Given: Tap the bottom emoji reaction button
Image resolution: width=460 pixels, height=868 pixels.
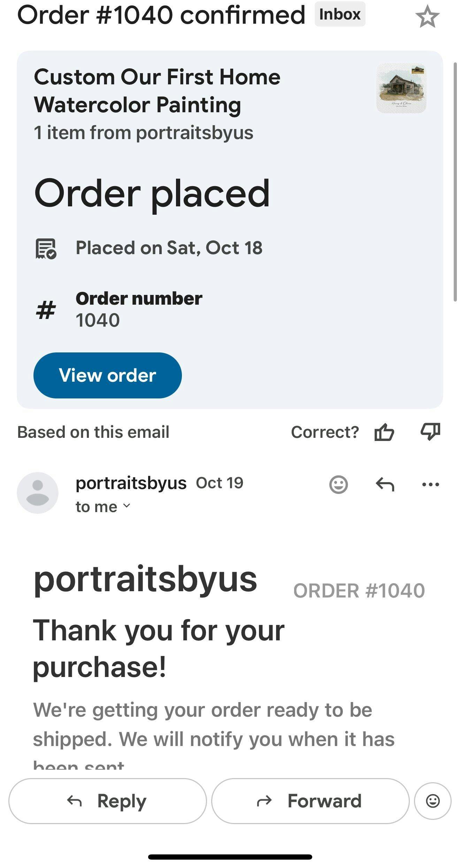Looking at the screenshot, I should coord(432,801).
